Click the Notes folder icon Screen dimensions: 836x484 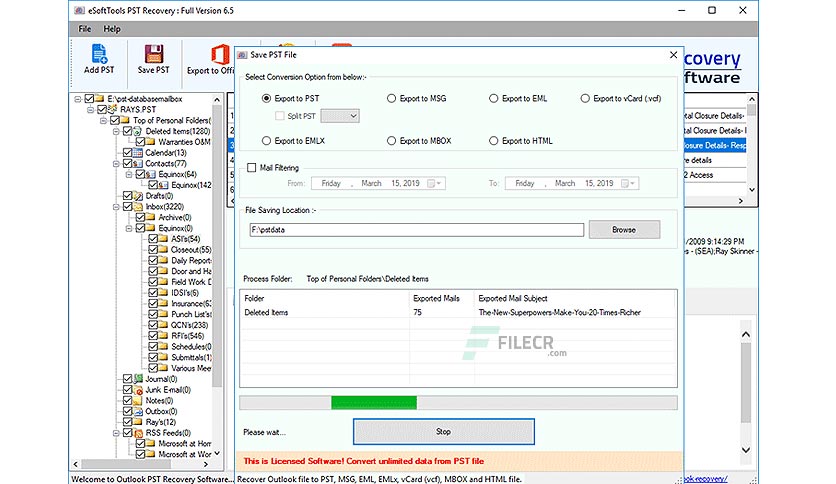click(x=138, y=400)
